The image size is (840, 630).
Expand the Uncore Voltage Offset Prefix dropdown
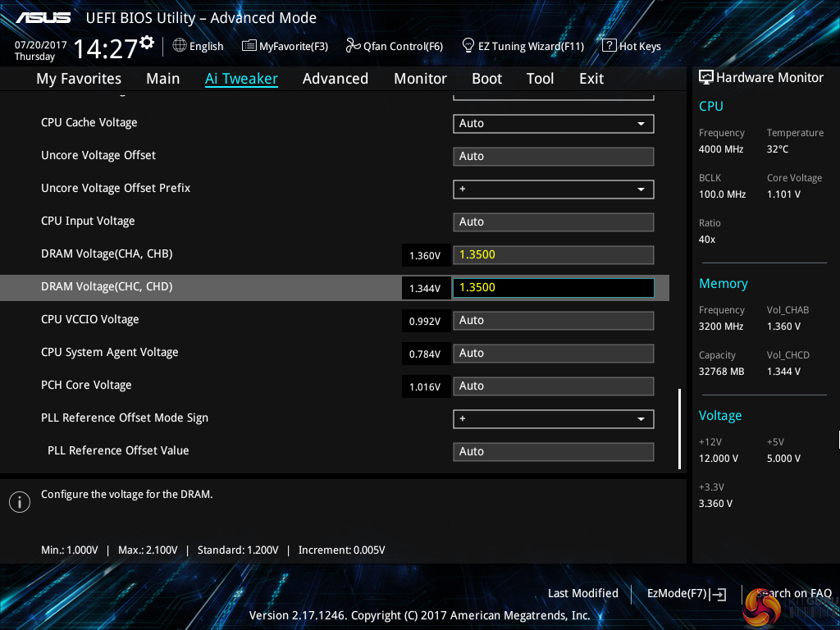pyautogui.click(x=553, y=189)
